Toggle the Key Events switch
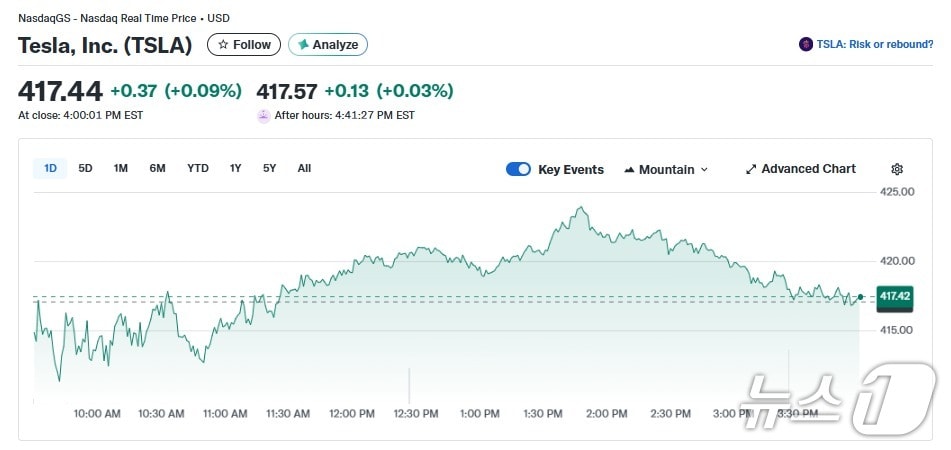The width and height of the screenshot is (951, 450). point(518,169)
